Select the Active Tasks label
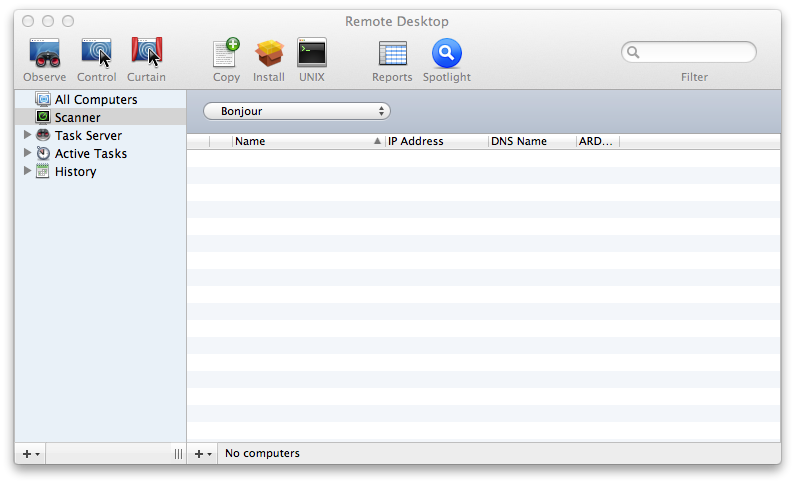 tap(91, 154)
